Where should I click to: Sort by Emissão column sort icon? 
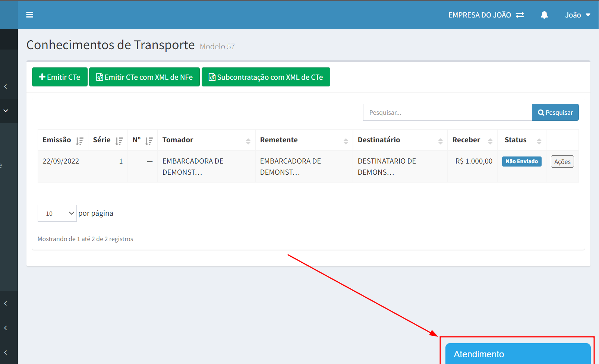[79, 141]
